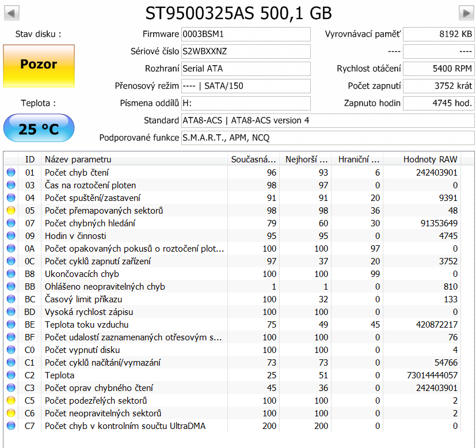The height and width of the screenshot is (448, 476).
Task: Click blue status icon for Ukončovacích chyb
Action: click(x=11, y=274)
